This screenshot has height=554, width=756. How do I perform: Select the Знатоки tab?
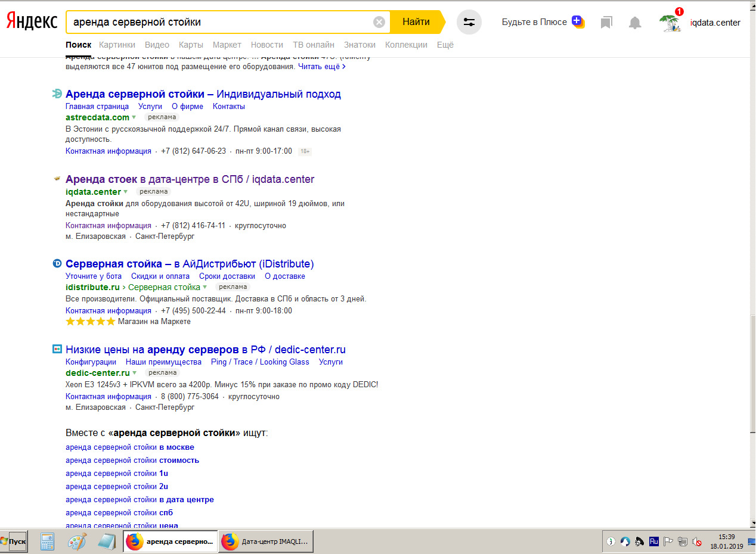point(360,45)
